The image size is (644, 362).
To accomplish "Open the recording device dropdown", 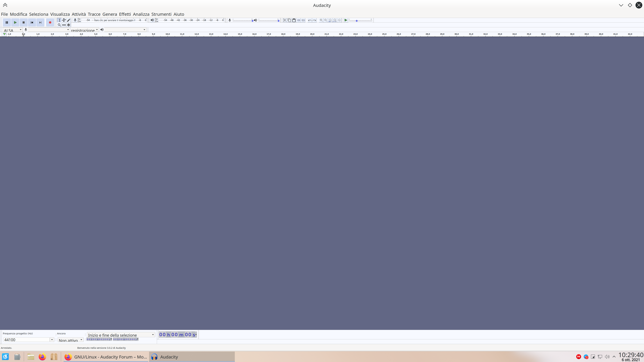I will point(49,30).
